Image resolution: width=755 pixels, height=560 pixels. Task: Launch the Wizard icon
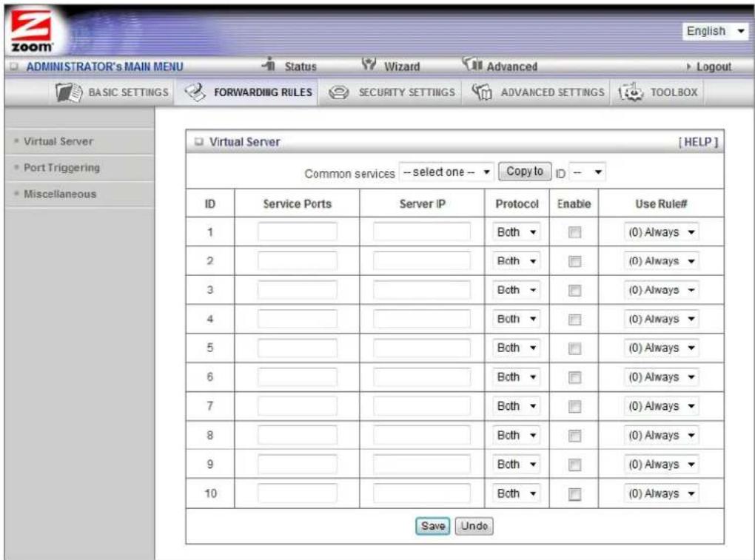pos(369,64)
